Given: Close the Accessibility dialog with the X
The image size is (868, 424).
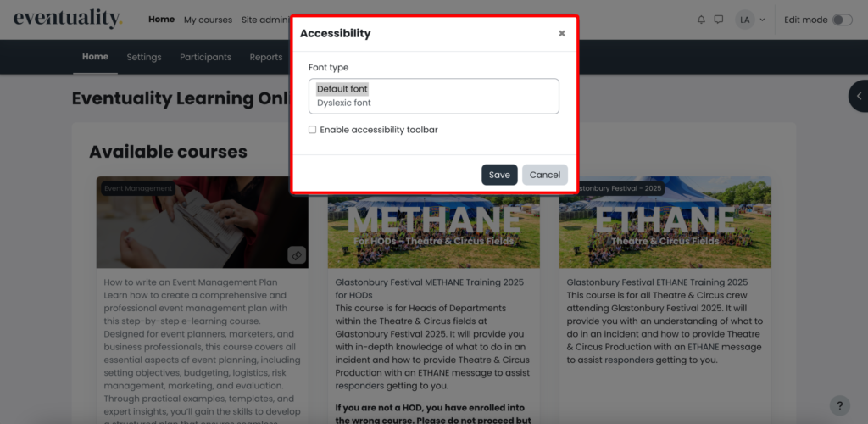Looking at the screenshot, I should 561,34.
